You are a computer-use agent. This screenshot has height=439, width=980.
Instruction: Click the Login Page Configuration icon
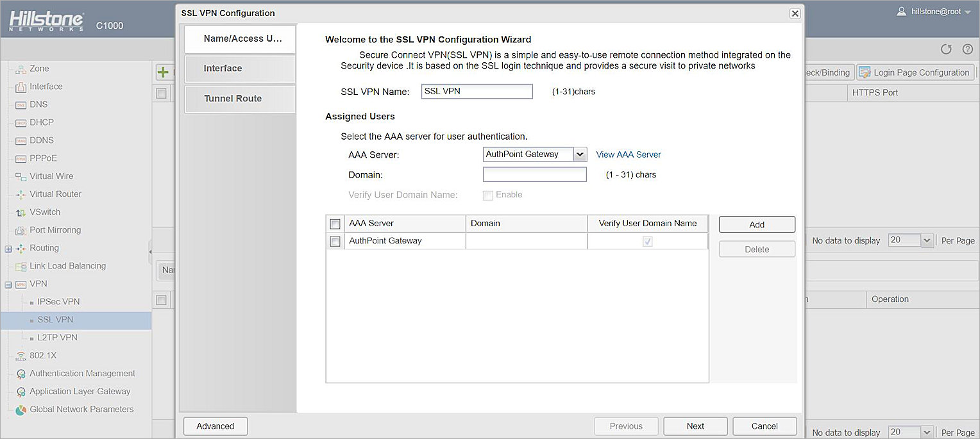click(x=865, y=72)
